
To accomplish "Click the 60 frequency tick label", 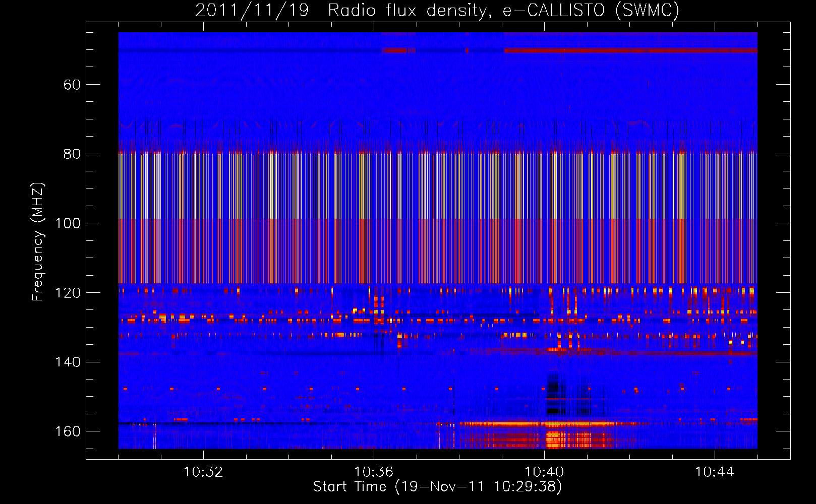I will [72, 85].
